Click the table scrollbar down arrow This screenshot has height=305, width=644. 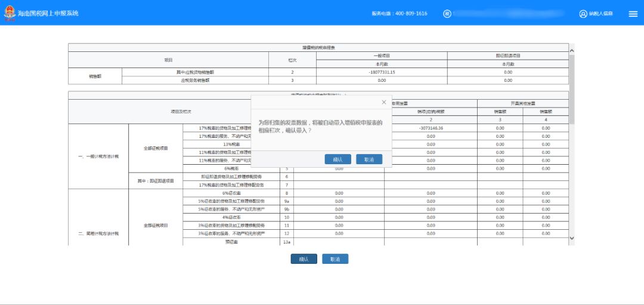[572, 238]
